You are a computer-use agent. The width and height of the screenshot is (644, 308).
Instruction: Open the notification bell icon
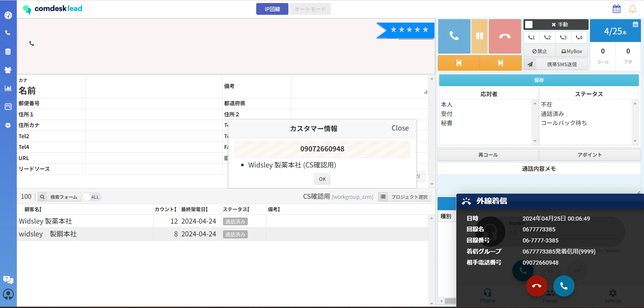[x=633, y=9]
